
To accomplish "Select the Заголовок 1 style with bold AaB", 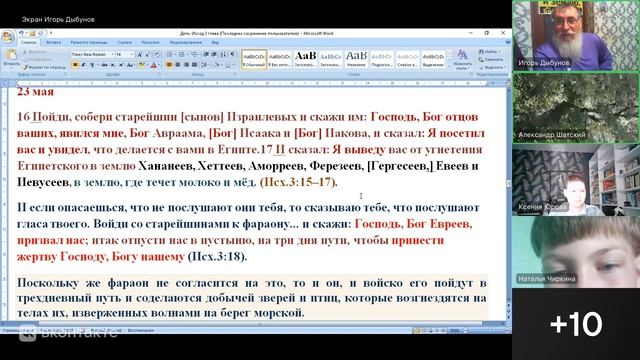I will pyautogui.click(x=305, y=59).
